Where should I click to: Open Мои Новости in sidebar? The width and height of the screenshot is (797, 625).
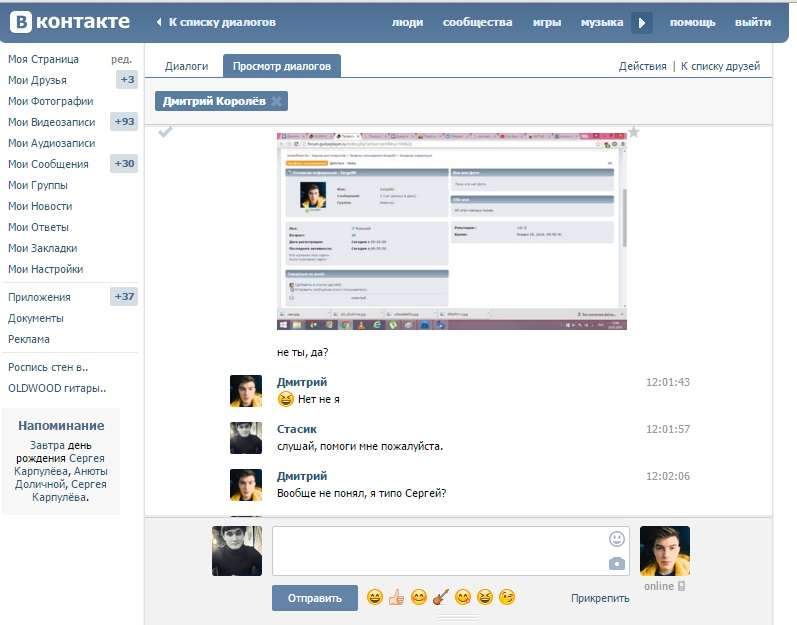(x=40, y=206)
